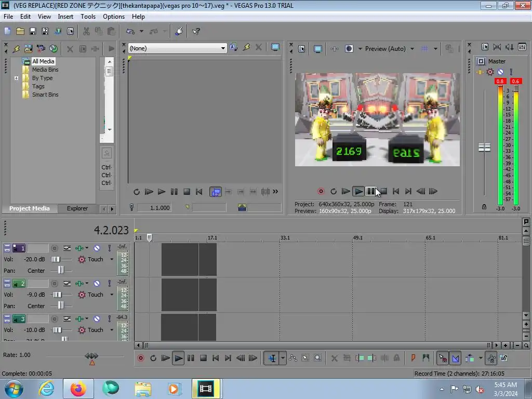Click the Insert Marker icon in timeline toolbar
Screen dimensions: 532x399
coord(413,358)
